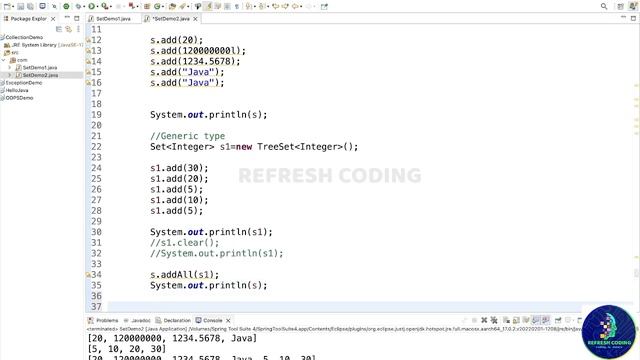This screenshot has width=640, height=360.
Task: Click the Run Last Tool external tools icon
Action: [104, 6]
